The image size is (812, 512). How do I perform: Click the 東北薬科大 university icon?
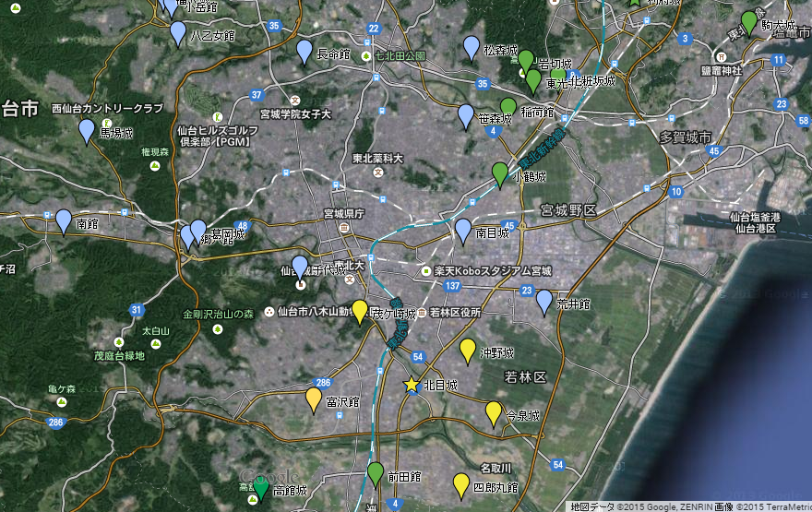tap(378, 173)
